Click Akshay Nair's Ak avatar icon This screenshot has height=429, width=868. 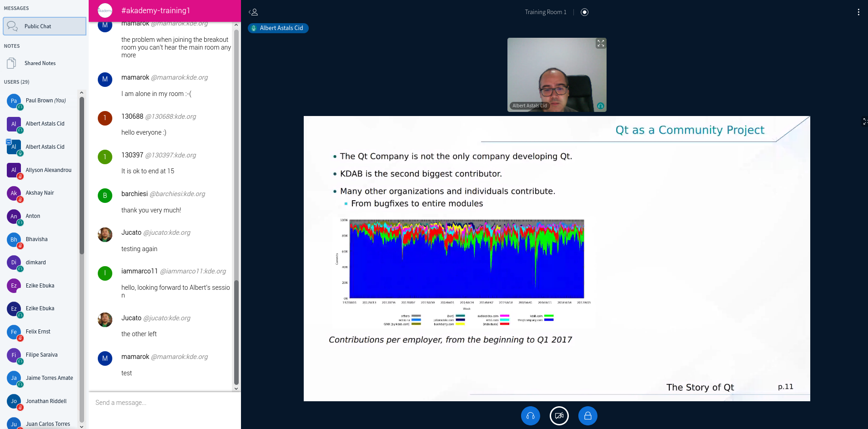pos(14,193)
